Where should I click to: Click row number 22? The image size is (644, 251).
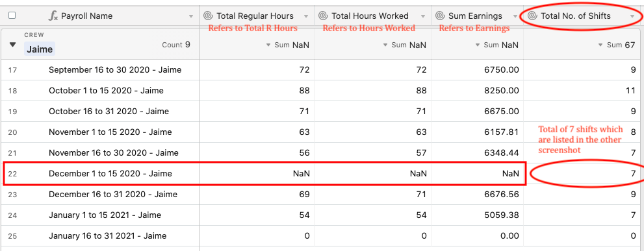(x=12, y=174)
